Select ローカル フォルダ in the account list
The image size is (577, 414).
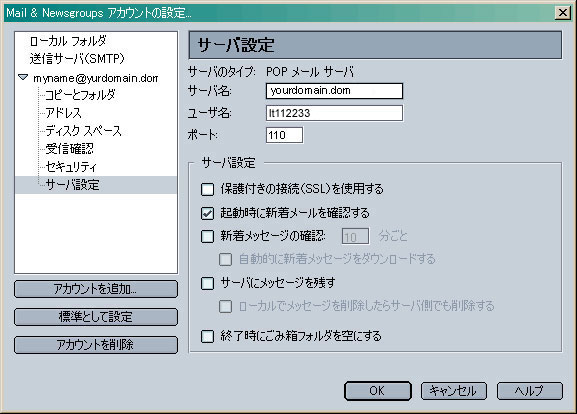click(68, 41)
